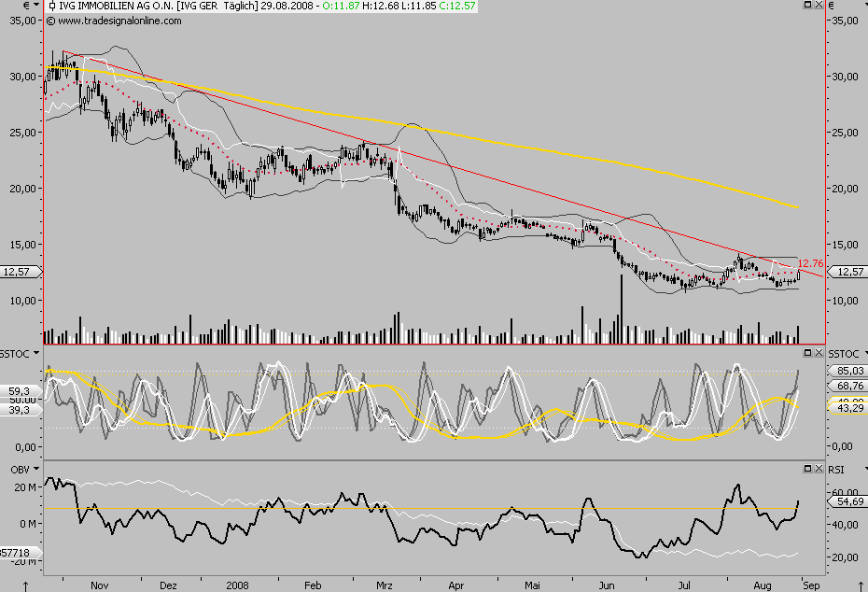Click the 54,69 RSI value marker
868x592 pixels.
(x=847, y=501)
